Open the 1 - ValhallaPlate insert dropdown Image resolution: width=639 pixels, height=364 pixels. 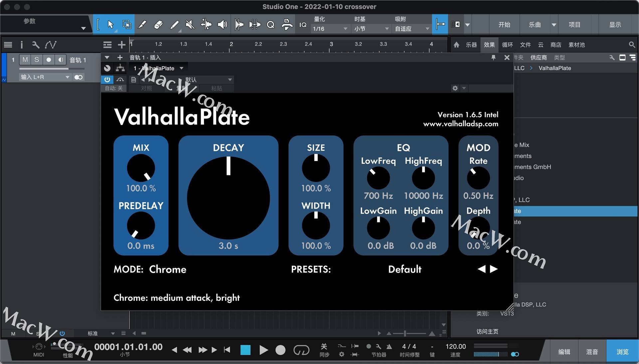coord(158,68)
